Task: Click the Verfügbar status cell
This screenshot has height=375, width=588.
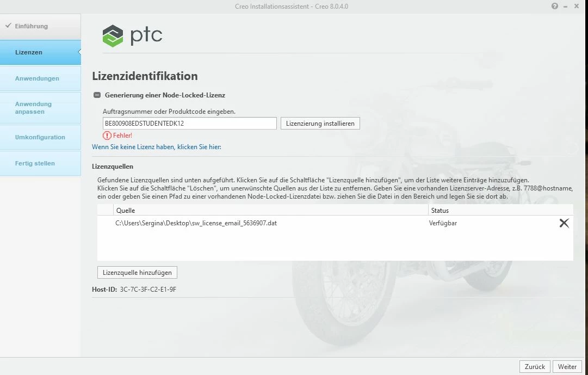Action: [x=443, y=223]
